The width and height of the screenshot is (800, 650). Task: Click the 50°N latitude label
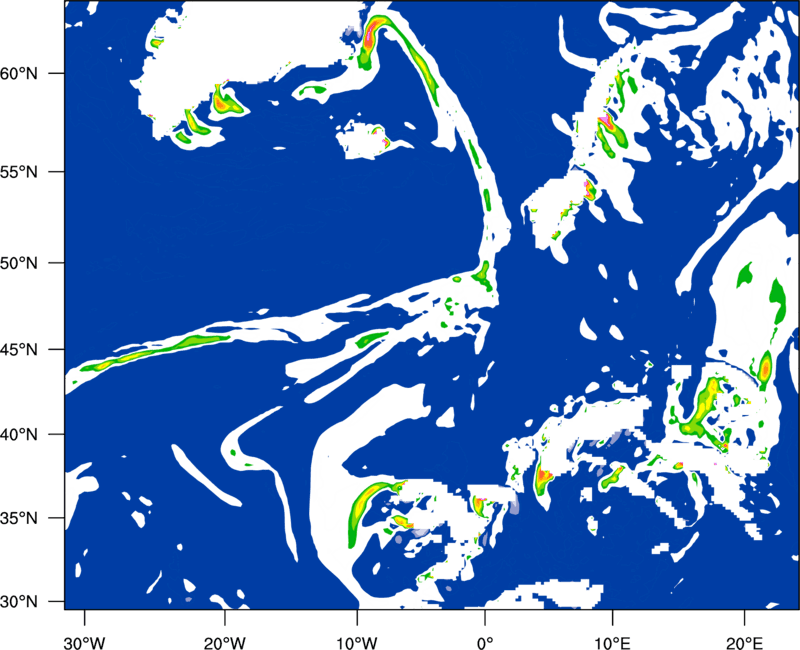coord(19,263)
